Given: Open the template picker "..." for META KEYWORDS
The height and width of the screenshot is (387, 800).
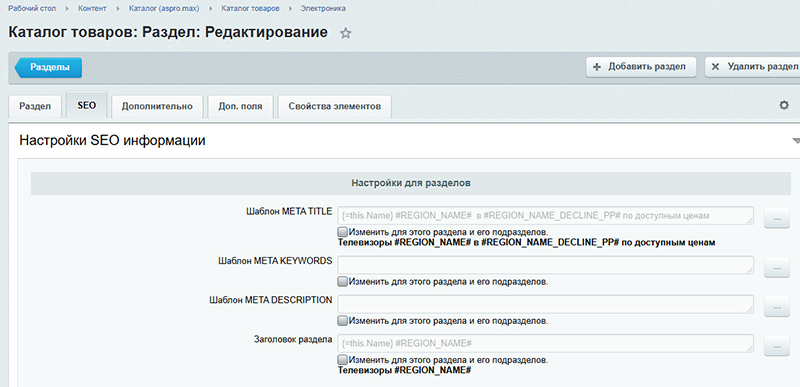Looking at the screenshot, I should click(777, 268).
